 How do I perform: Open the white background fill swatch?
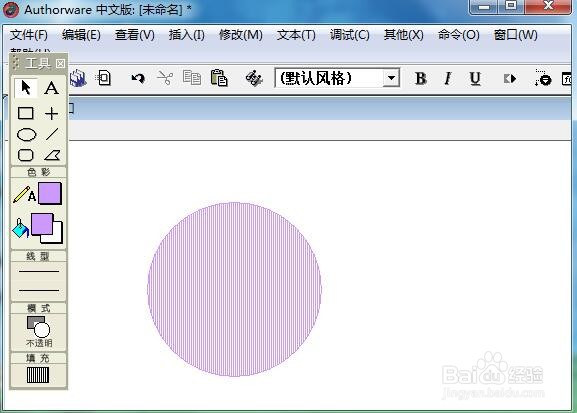point(57,236)
